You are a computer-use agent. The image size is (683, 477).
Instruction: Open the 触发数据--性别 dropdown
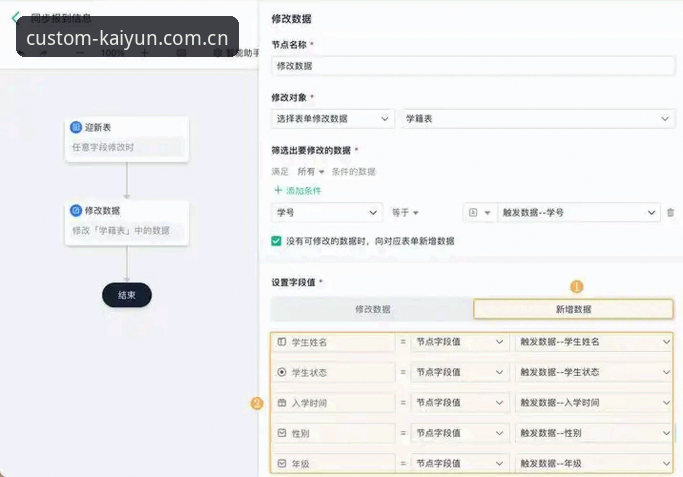pos(594,433)
